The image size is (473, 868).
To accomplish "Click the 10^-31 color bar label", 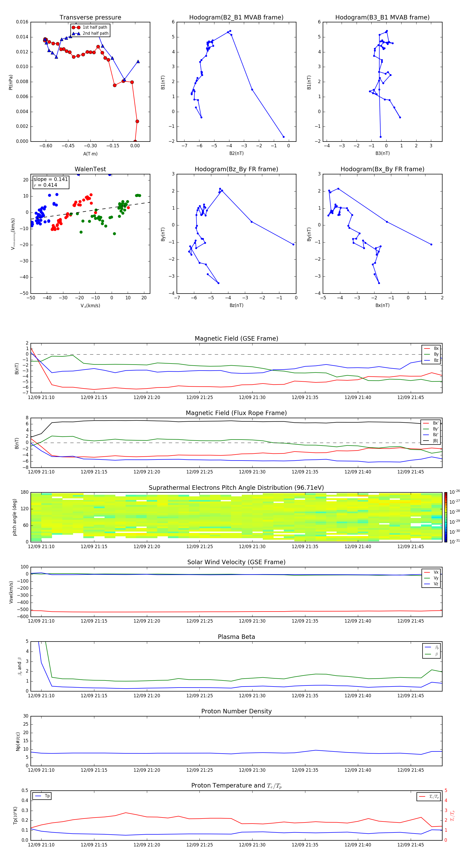I will click(455, 542).
